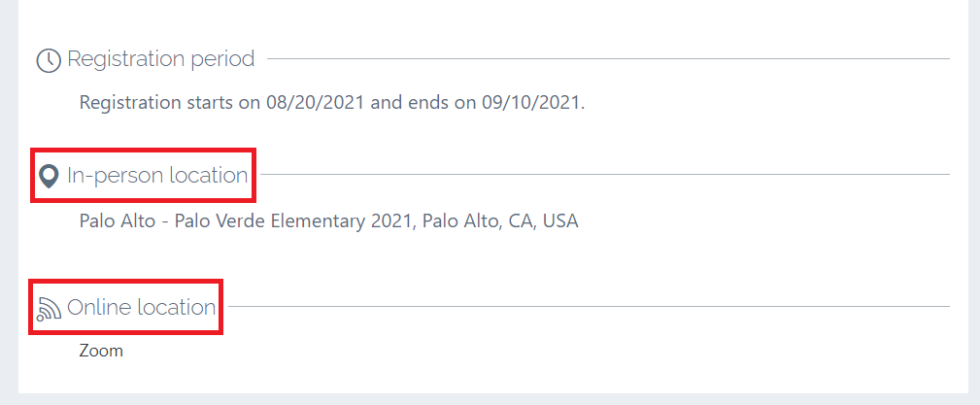Click the broadcast signal icon near Online location
The image size is (980, 405).
pos(49,308)
